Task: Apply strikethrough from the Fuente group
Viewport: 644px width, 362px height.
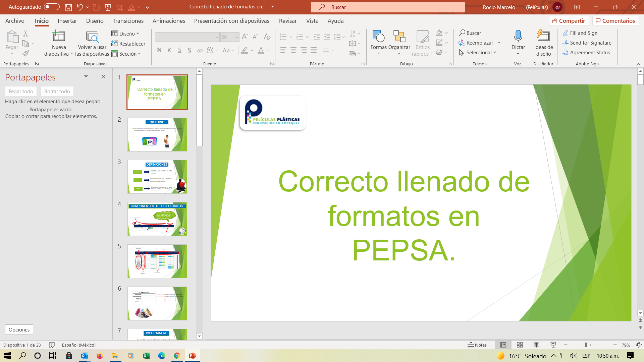Action: 200,50
